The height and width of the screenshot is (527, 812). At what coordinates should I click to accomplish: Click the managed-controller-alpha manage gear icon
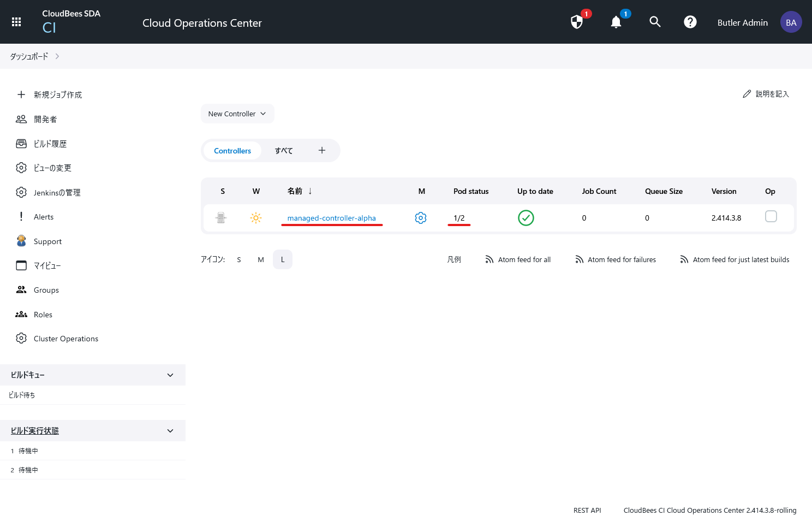point(421,218)
